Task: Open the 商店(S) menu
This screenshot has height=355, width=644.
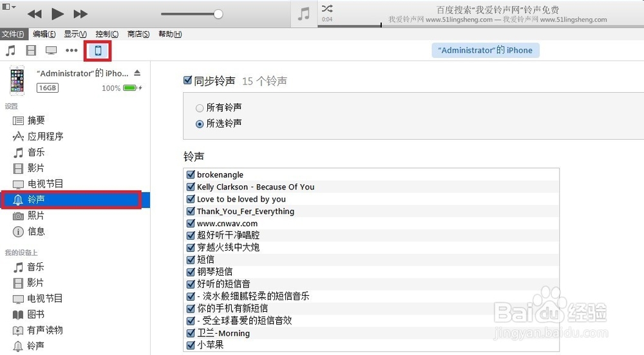Action: click(138, 34)
